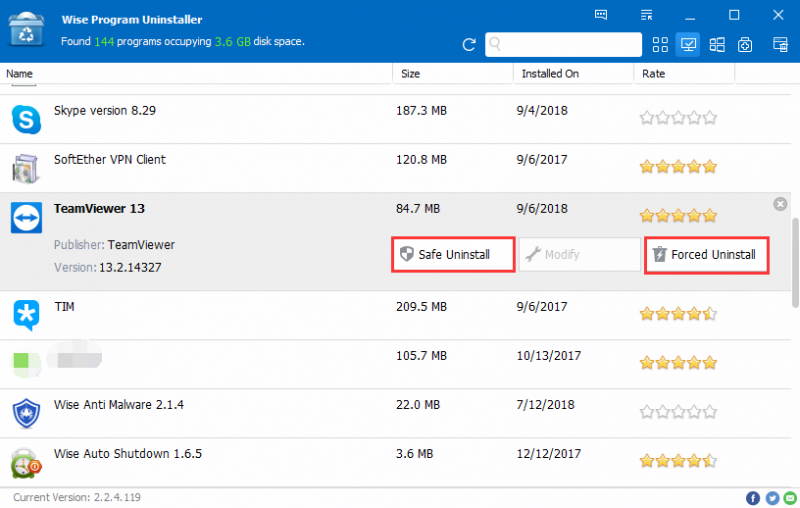
Task: Click the Publisher TeamViewer text
Action: [x=114, y=245]
